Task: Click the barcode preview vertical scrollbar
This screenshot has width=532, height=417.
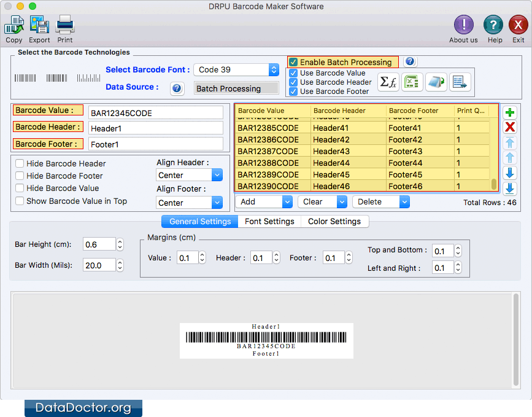Action: click(x=515, y=340)
